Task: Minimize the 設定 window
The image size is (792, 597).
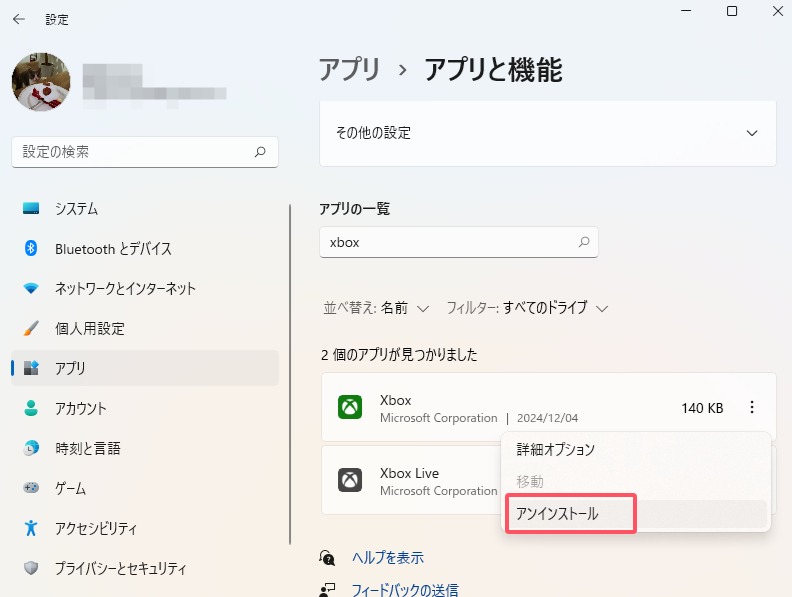Action: pyautogui.click(x=686, y=11)
